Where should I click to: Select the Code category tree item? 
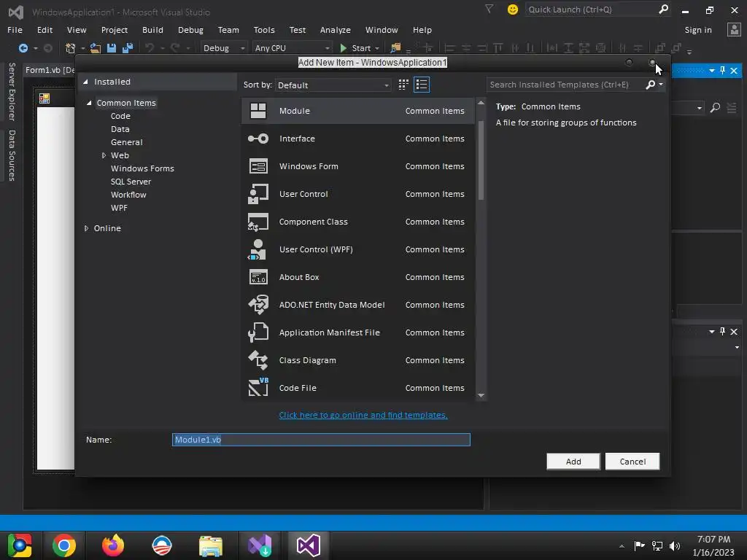click(120, 116)
